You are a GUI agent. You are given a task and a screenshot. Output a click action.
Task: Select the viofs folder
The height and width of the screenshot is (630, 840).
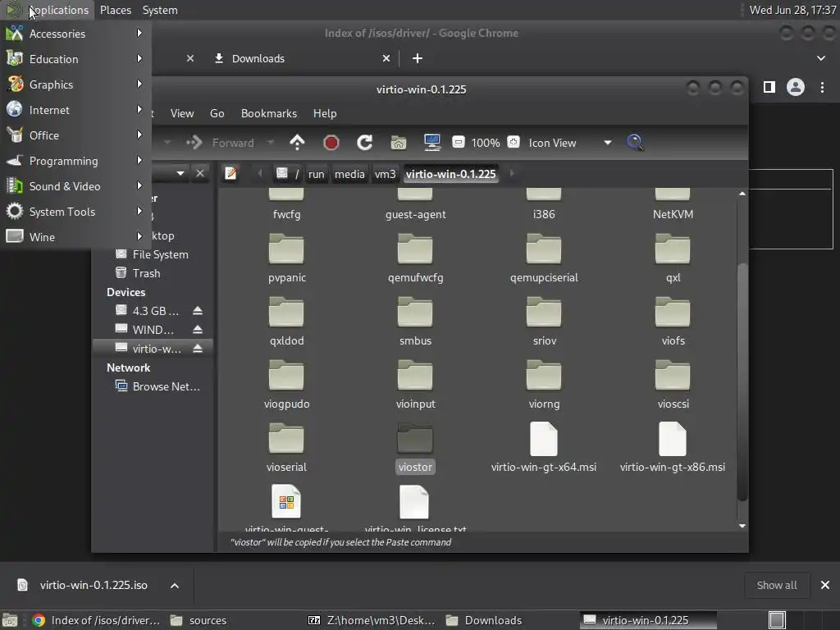(673, 322)
